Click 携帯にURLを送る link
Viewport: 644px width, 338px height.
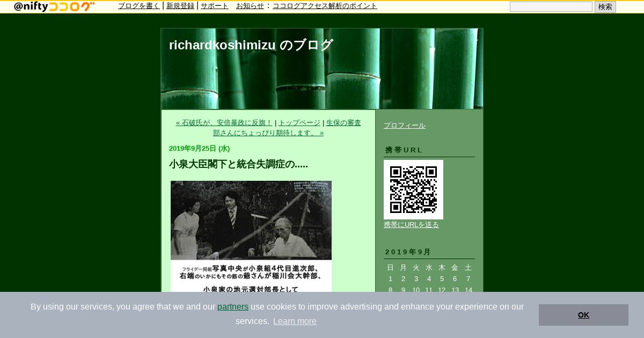click(411, 225)
